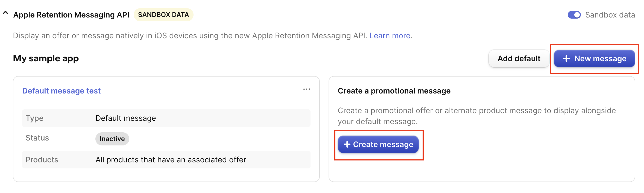Click the plus icon in New message
Viewport: 644px width, 193px height.
point(566,59)
